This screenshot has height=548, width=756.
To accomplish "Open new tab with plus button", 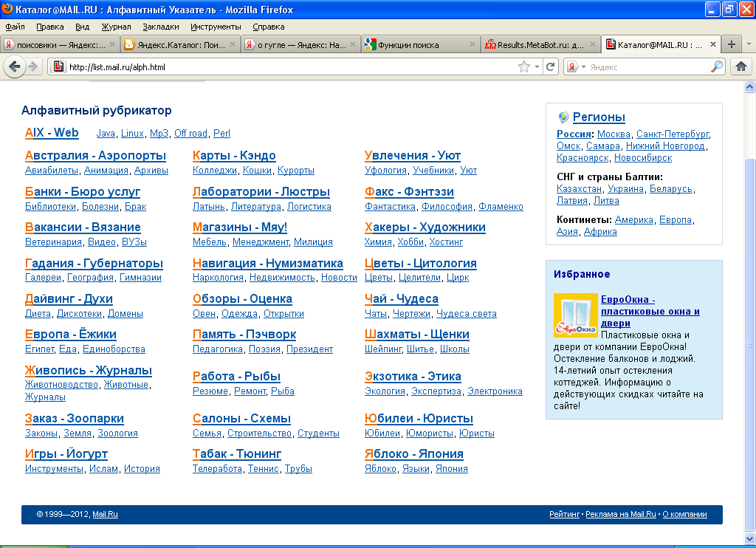I will click(x=732, y=44).
